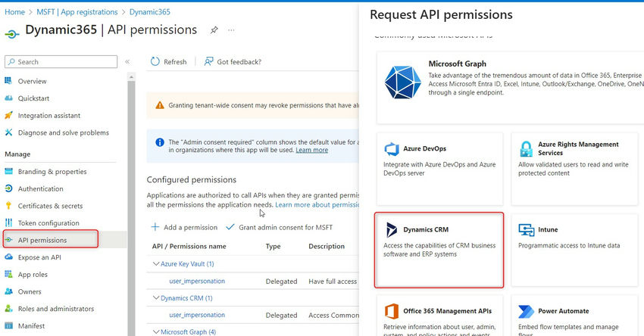This screenshot has height=336, width=644.
Task: Click the Azure DevOps logo icon
Action: coord(392,148)
